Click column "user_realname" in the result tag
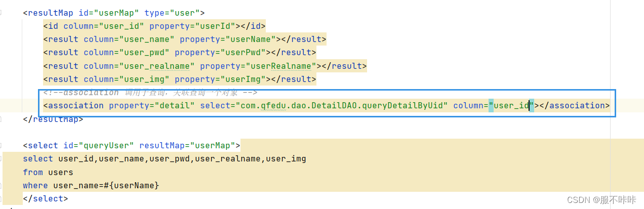The height and width of the screenshot is (209, 644). pos(157,66)
